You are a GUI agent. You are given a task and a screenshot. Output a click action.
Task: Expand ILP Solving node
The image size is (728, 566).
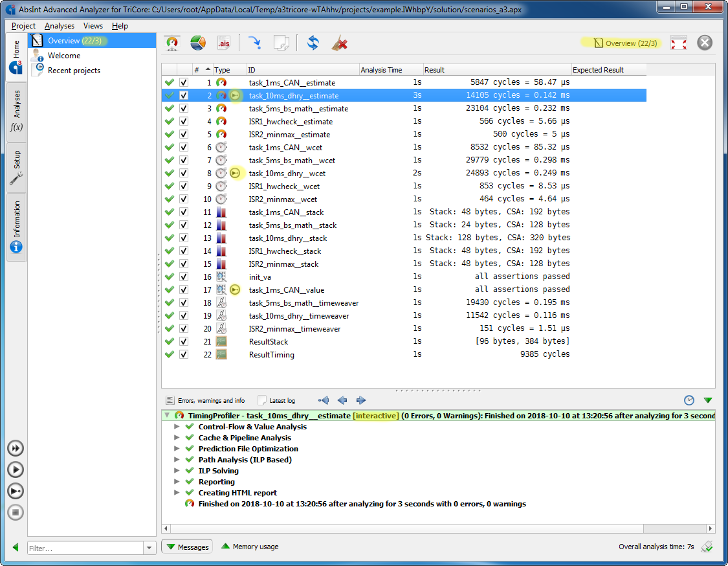tap(177, 471)
